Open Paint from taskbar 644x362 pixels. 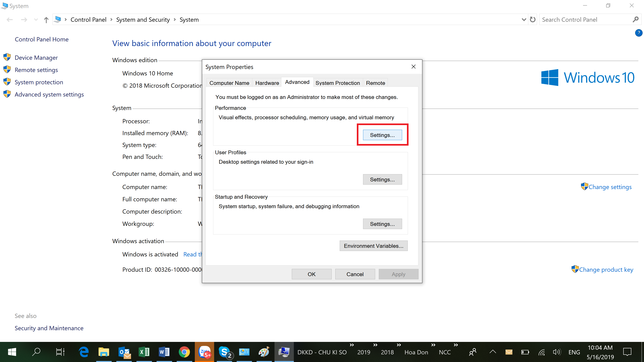264,352
